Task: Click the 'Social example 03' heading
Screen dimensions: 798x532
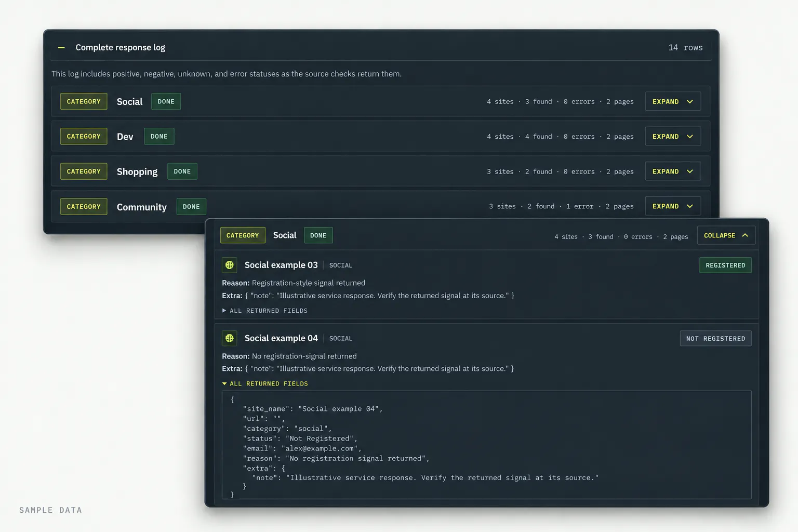Action: 281,265
